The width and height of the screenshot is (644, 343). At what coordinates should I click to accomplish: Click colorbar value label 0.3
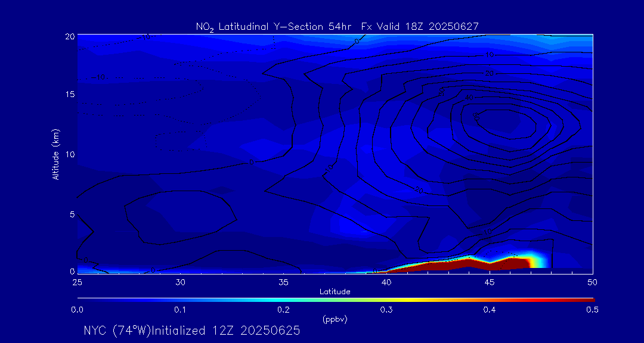click(x=386, y=310)
